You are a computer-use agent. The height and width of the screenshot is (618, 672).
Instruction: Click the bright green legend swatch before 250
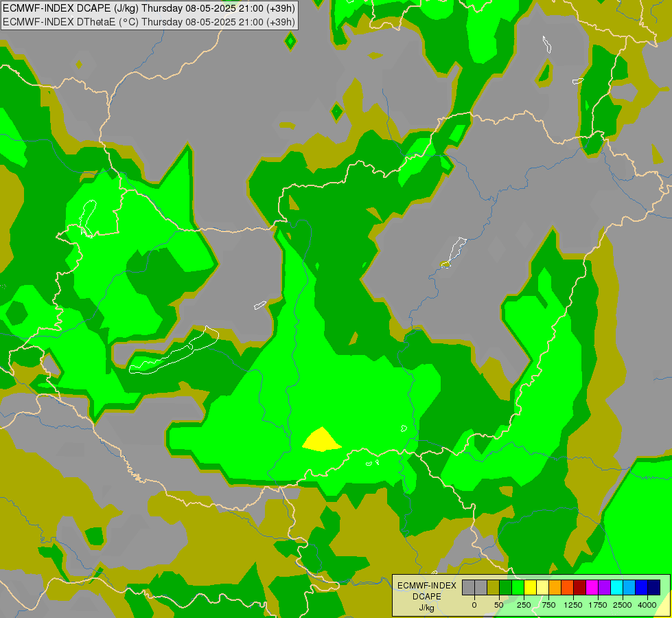point(518,587)
